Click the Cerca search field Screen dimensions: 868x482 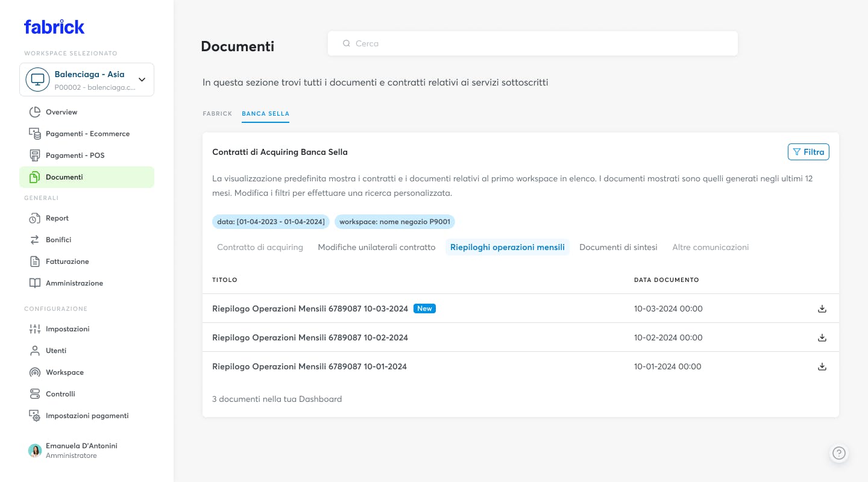click(x=533, y=43)
